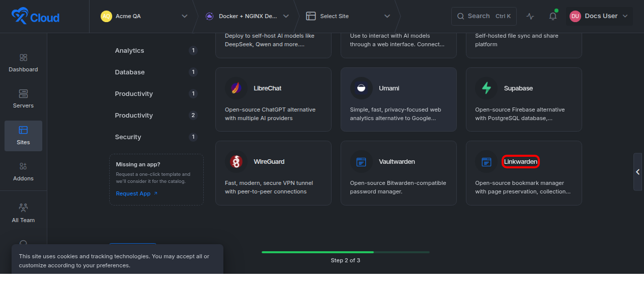Filter apps by Security category
Image resolution: width=644 pixels, height=306 pixels.
pos(156,137)
